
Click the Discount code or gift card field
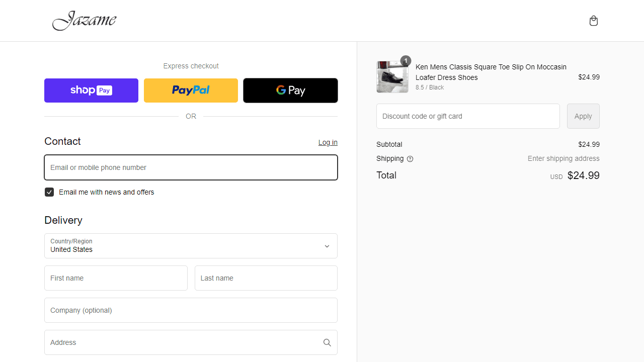(468, 116)
